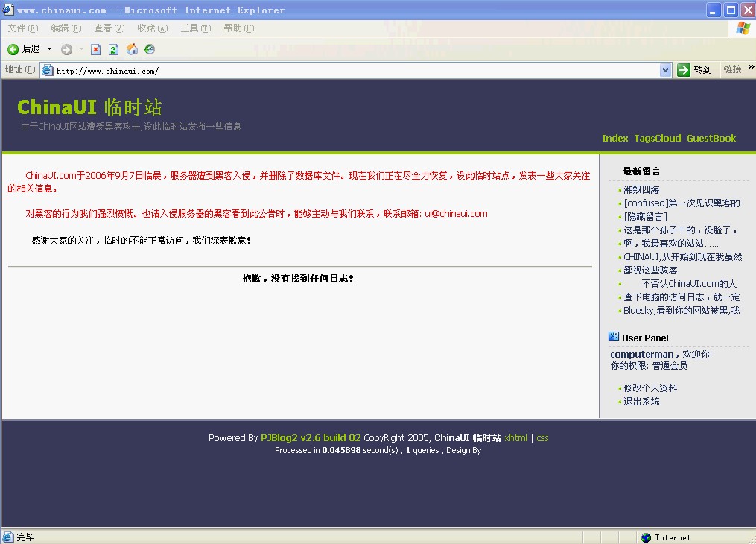Open the 工具(T) menu

[196, 28]
